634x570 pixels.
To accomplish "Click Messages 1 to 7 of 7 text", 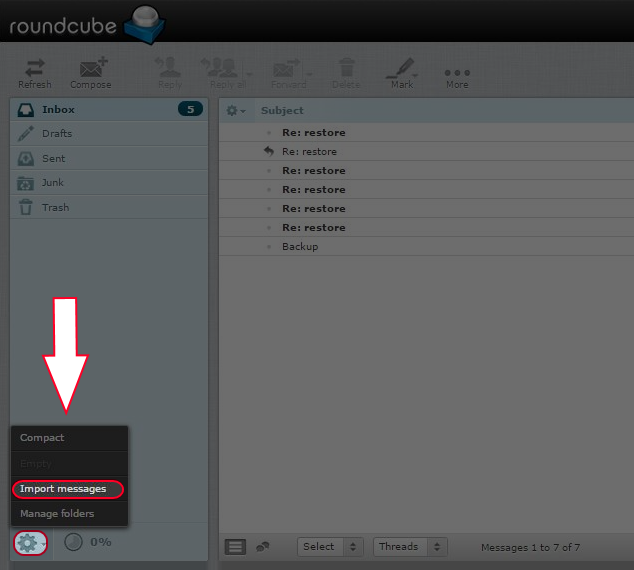I will 530,547.
